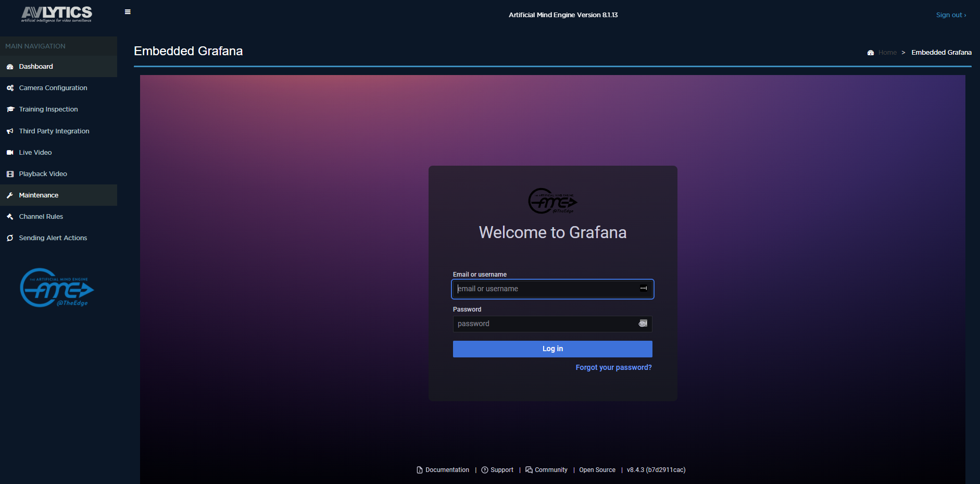Toggle password visibility eye icon
Viewport: 980px width, 484px height.
643,324
